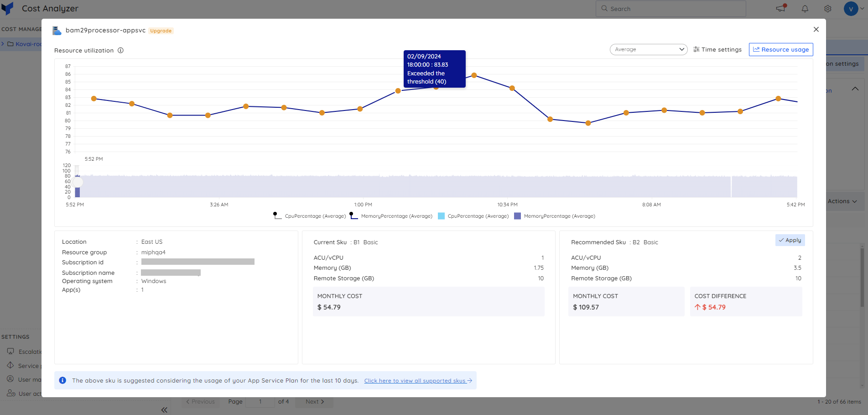Go to the Previous page of results

pyautogui.click(x=200, y=402)
